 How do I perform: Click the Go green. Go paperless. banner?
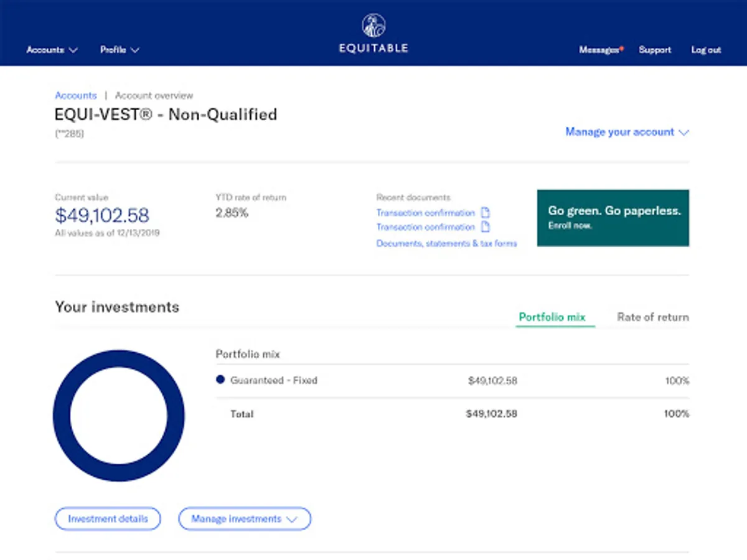point(613,218)
